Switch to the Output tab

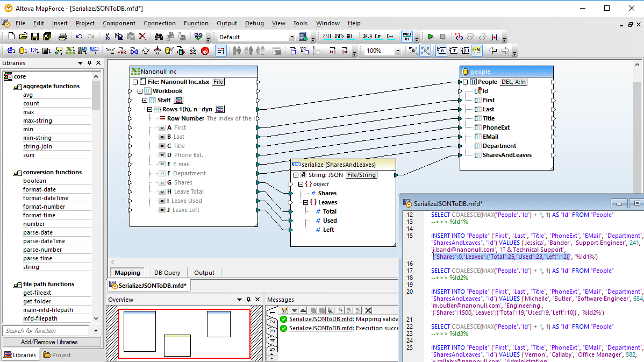click(x=204, y=272)
